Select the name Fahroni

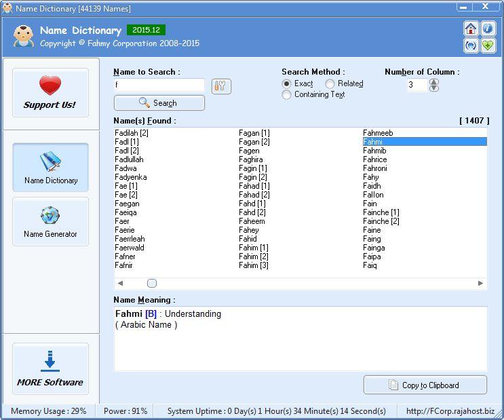pyautogui.click(x=375, y=168)
